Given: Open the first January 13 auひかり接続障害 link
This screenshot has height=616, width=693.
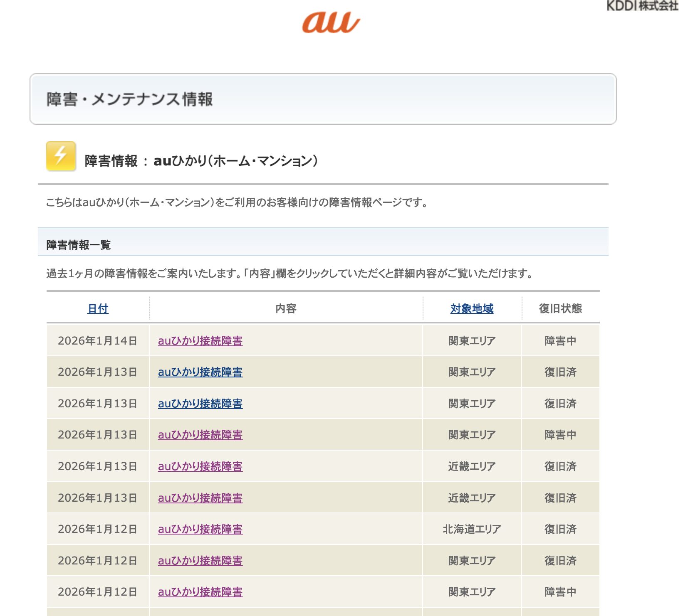Looking at the screenshot, I should (x=200, y=372).
